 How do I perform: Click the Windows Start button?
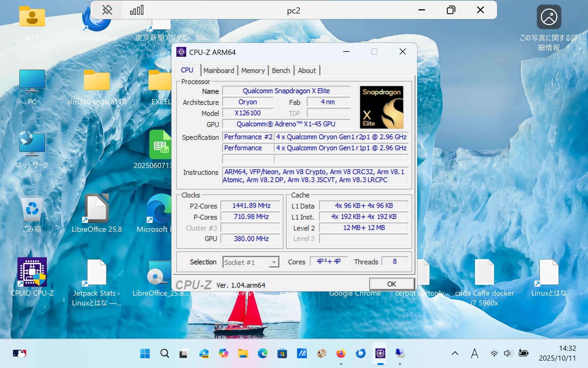145,354
